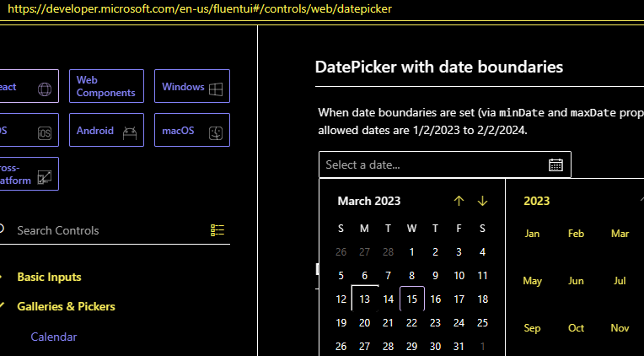Select Jan in month picker
Screen dimensions: 644x356
click(532, 234)
